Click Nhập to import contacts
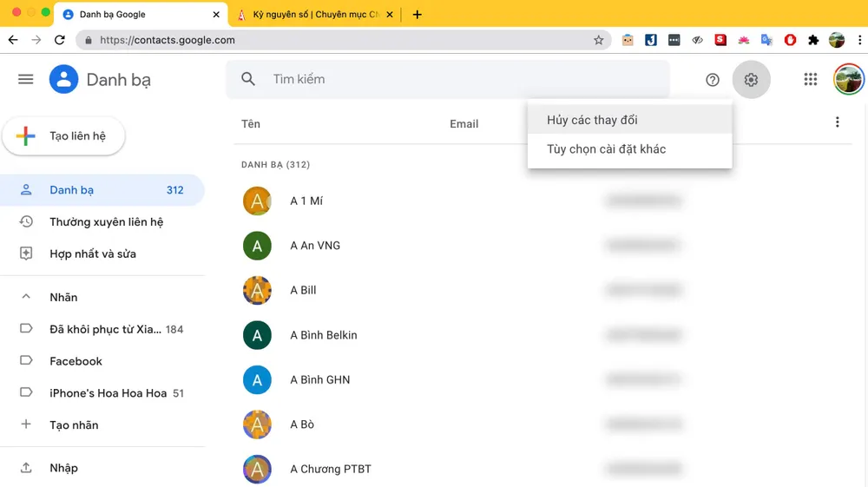Image resolution: width=868 pixels, height=487 pixels. [x=102, y=468]
